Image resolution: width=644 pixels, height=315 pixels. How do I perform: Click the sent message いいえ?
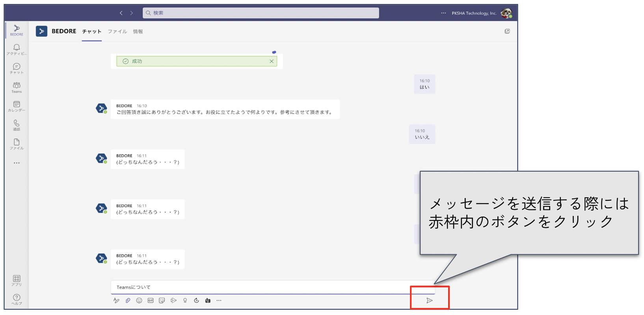(422, 134)
